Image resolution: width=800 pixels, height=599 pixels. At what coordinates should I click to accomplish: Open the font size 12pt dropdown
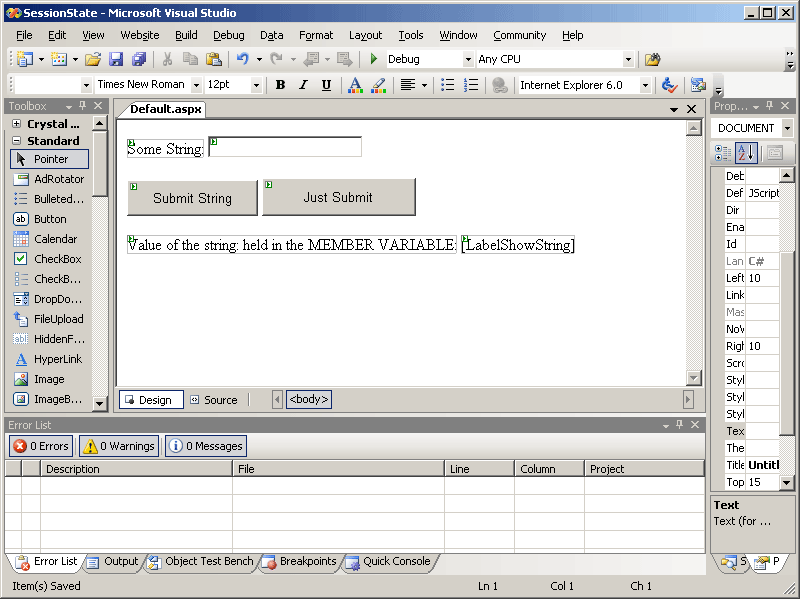(256, 85)
